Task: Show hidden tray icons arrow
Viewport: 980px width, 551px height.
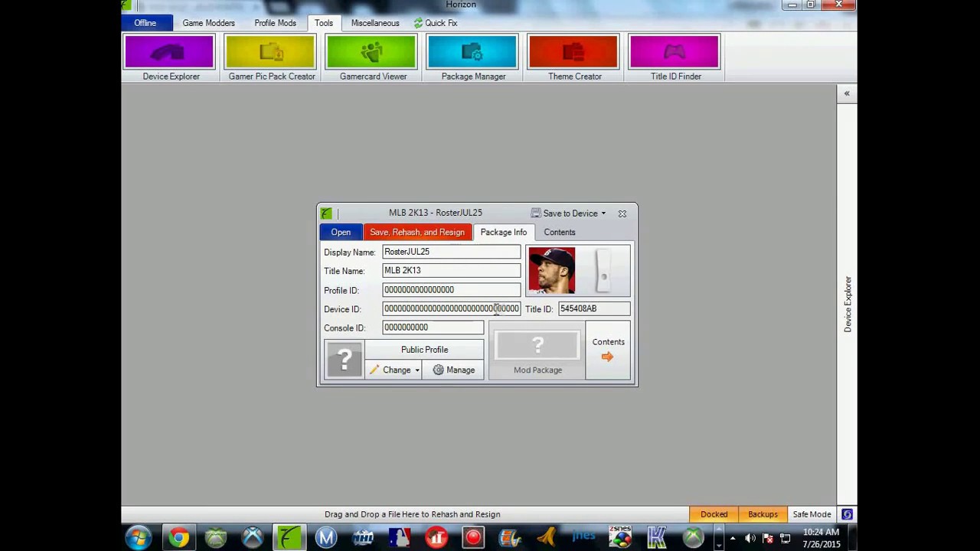Action: (x=733, y=538)
